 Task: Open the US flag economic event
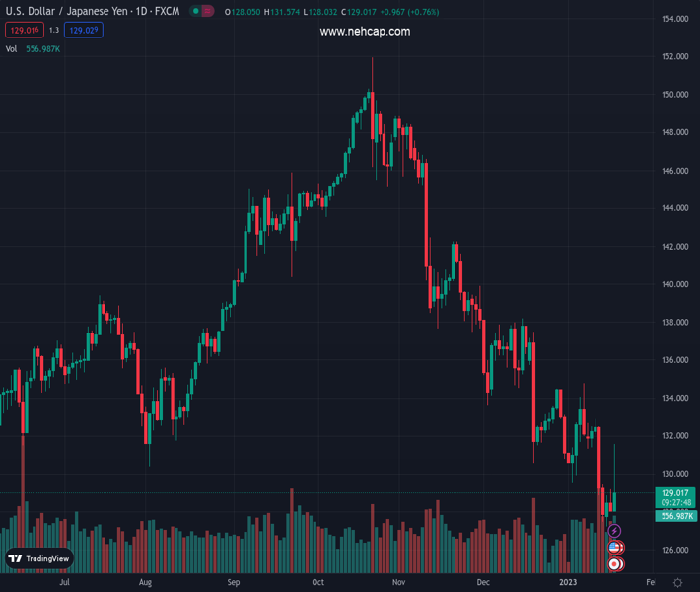(x=615, y=548)
